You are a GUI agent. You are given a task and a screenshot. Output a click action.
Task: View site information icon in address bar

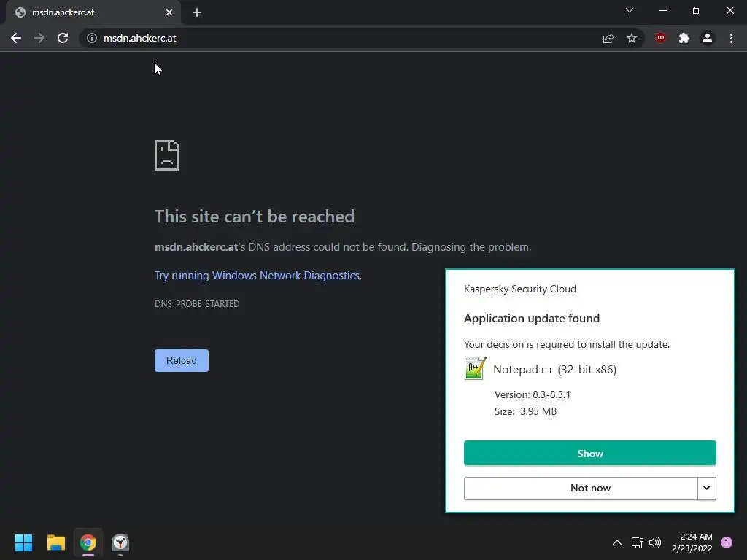91,38
